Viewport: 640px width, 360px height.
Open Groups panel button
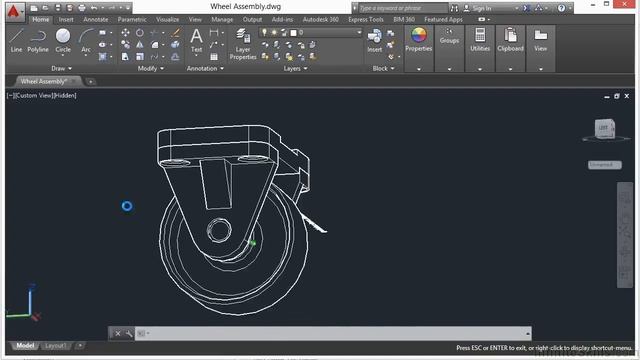pos(449,36)
